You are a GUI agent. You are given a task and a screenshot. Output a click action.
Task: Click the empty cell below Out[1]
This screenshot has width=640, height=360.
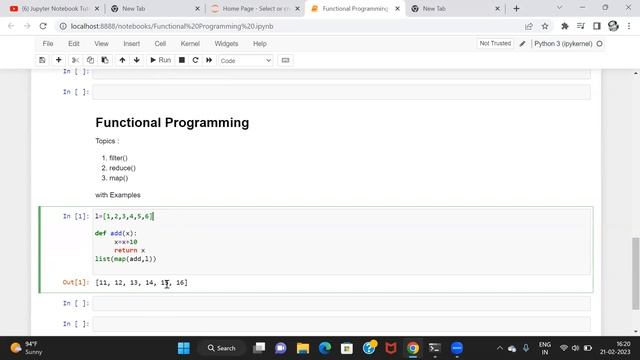[341, 303]
